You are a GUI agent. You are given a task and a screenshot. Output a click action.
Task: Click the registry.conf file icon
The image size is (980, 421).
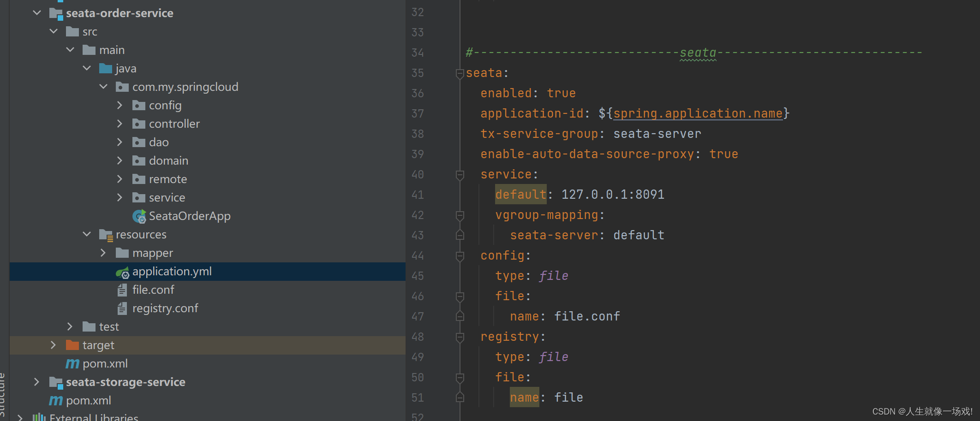tap(122, 308)
